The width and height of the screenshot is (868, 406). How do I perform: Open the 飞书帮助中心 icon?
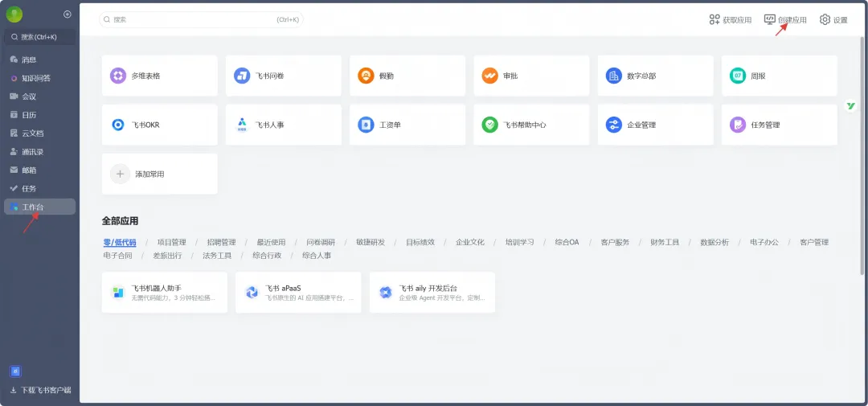(x=490, y=125)
